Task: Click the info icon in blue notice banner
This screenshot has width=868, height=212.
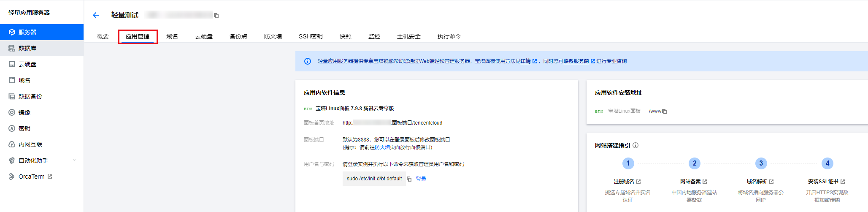Action: (x=308, y=61)
